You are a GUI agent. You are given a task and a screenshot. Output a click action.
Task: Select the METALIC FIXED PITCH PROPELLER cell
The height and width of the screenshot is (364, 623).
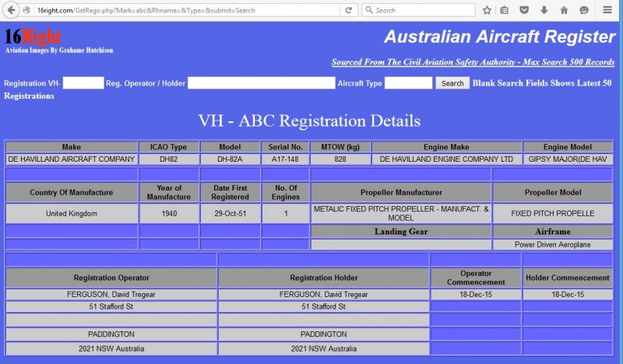401,214
